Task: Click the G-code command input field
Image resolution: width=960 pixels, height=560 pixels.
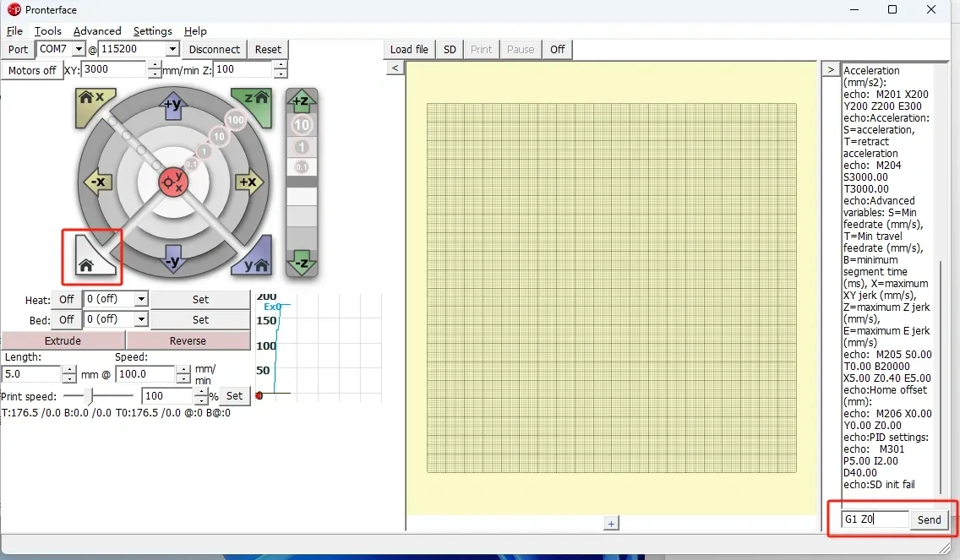Action: pos(875,519)
